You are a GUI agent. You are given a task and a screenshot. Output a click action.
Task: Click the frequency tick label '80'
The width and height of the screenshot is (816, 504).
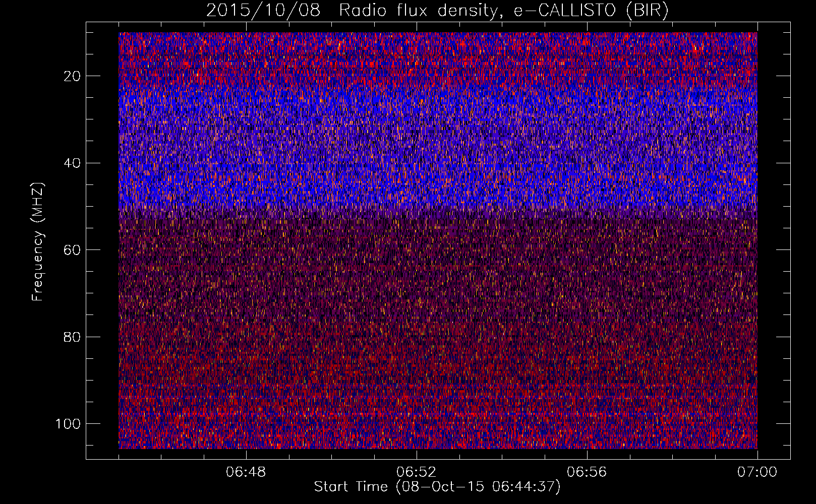click(73, 337)
